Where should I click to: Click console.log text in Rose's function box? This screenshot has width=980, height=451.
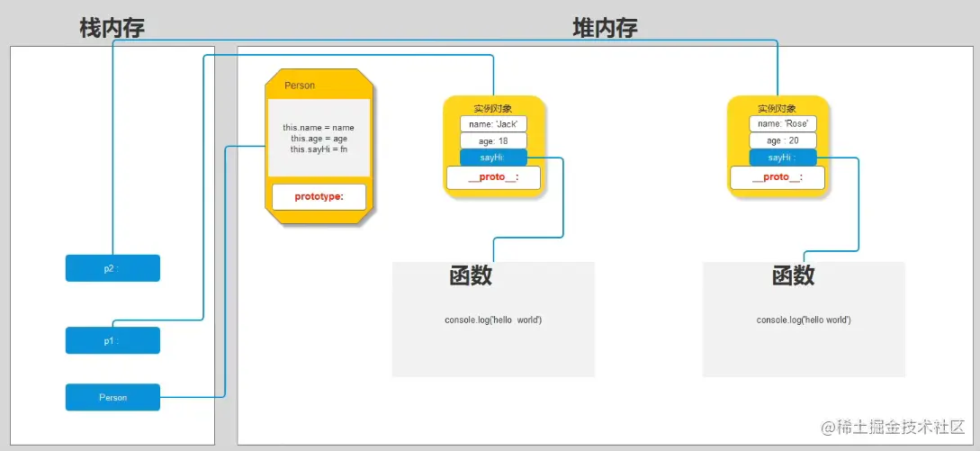803,320
